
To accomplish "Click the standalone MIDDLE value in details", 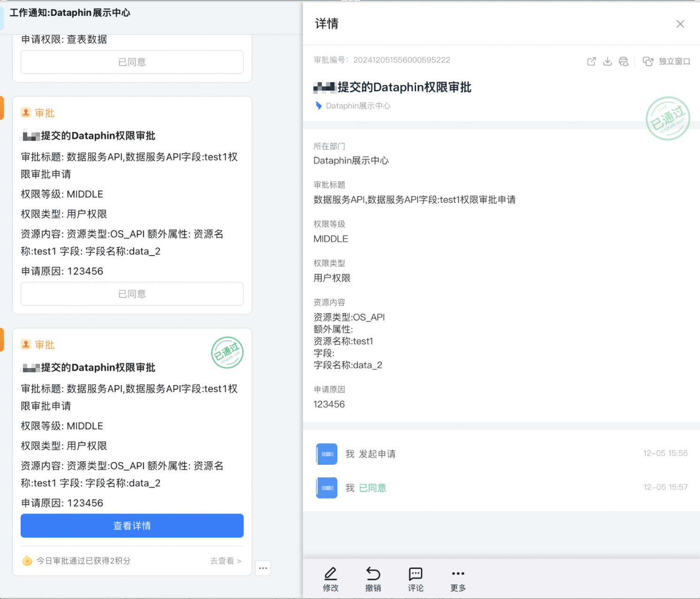I will coord(331,239).
